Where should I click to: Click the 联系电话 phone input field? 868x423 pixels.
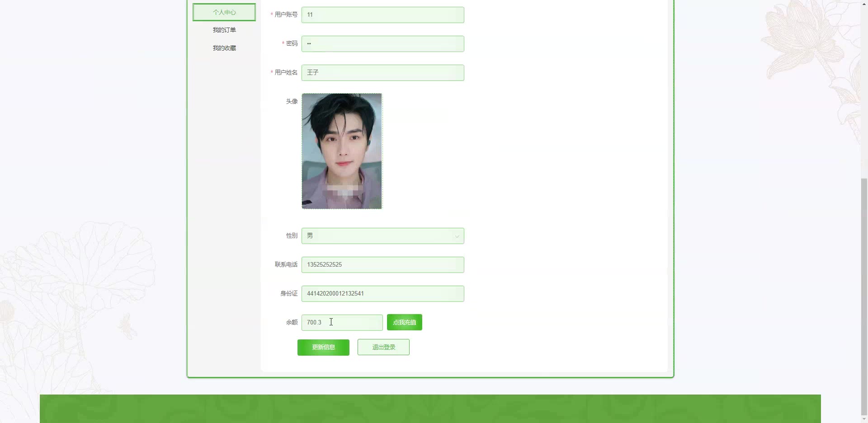tap(382, 265)
